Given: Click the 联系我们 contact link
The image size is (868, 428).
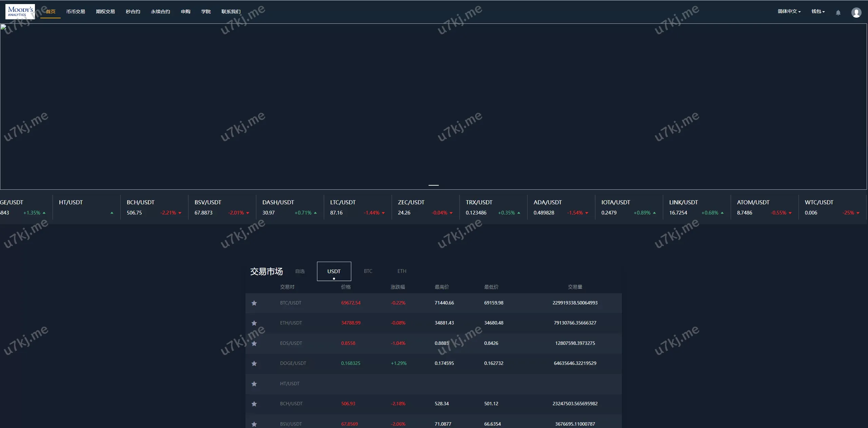Looking at the screenshot, I should [x=231, y=12].
